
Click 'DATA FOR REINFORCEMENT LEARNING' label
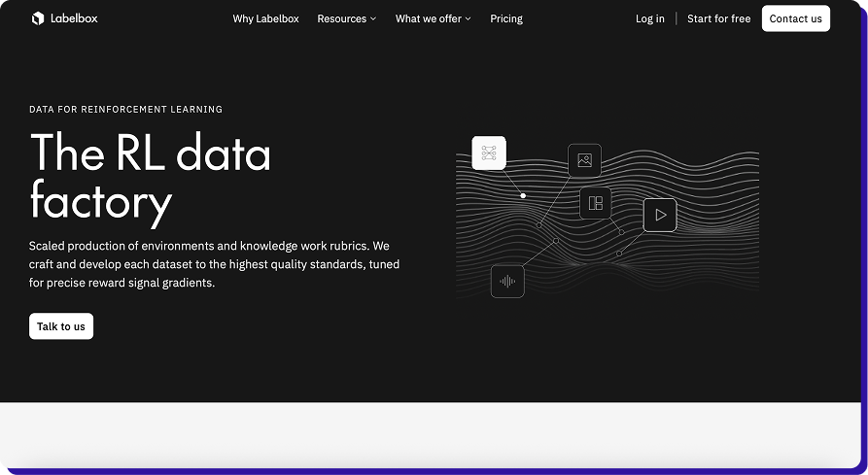coord(125,110)
